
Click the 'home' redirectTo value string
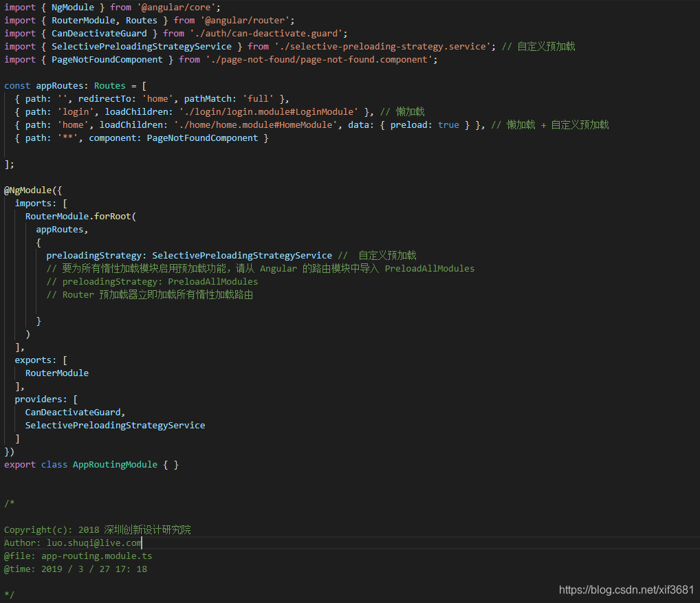pos(157,98)
